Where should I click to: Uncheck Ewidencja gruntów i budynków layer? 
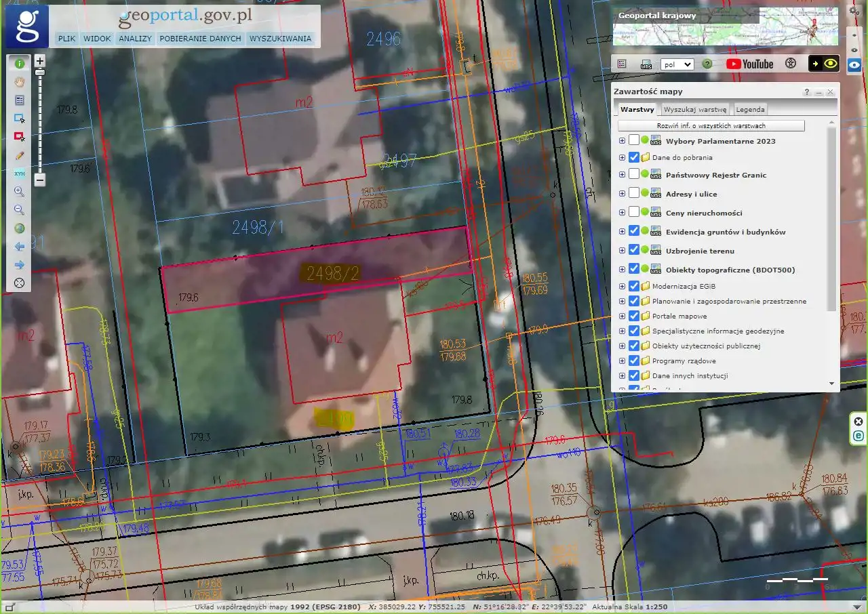(x=633, y=231)
